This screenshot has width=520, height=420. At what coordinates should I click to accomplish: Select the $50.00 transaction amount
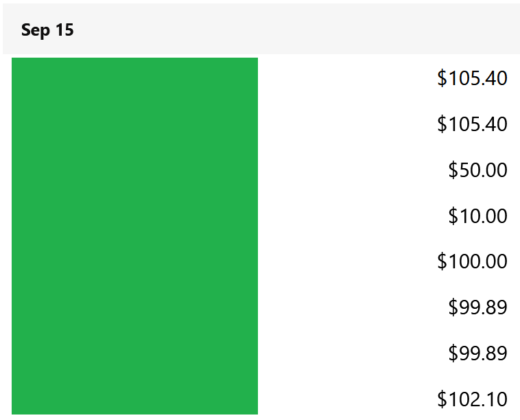pyautogui.click(x=477, y=170)
